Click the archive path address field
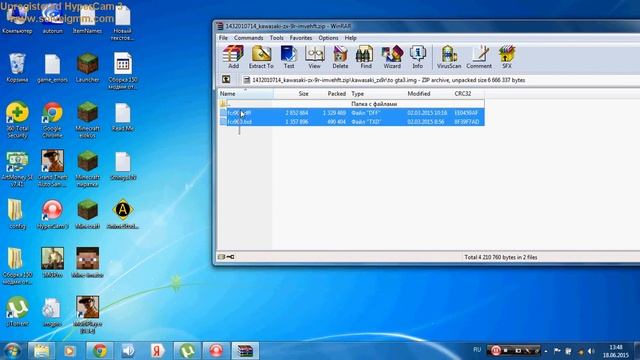This screenshot has height=360, width=640. pos(440,80)
